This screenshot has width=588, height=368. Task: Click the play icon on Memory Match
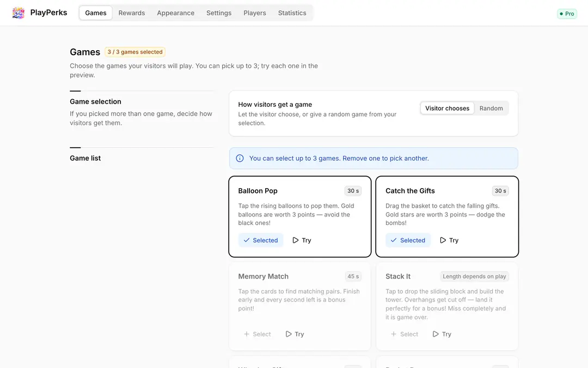[289, 334]
